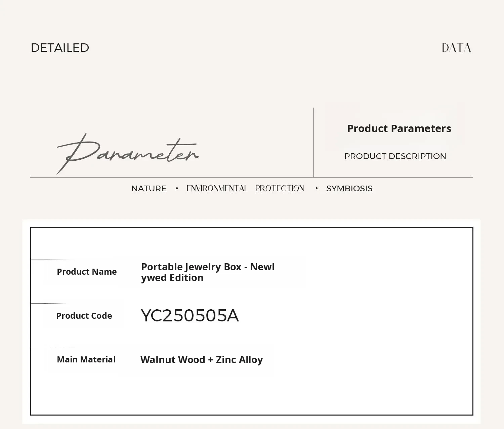The width and height of the screenshot is (504, 429).
Task: Select the Product Parameters title
Action: point(399,128)
